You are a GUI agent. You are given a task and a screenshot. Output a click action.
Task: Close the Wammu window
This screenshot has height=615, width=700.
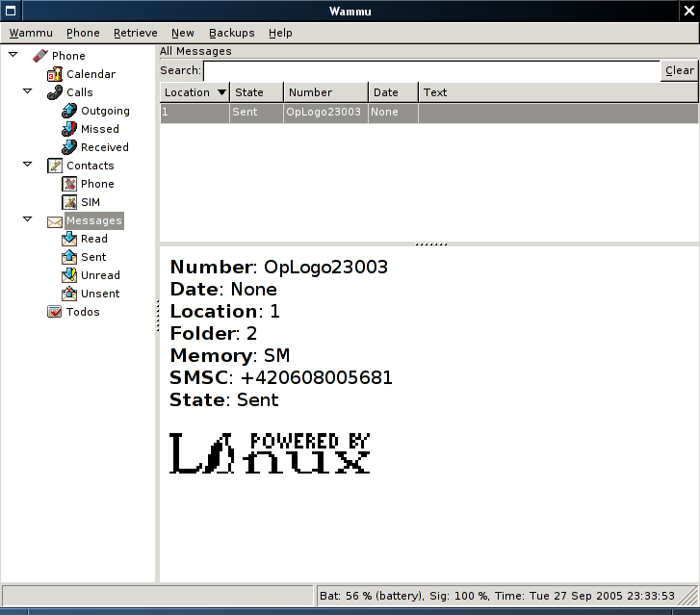point(688,11)
